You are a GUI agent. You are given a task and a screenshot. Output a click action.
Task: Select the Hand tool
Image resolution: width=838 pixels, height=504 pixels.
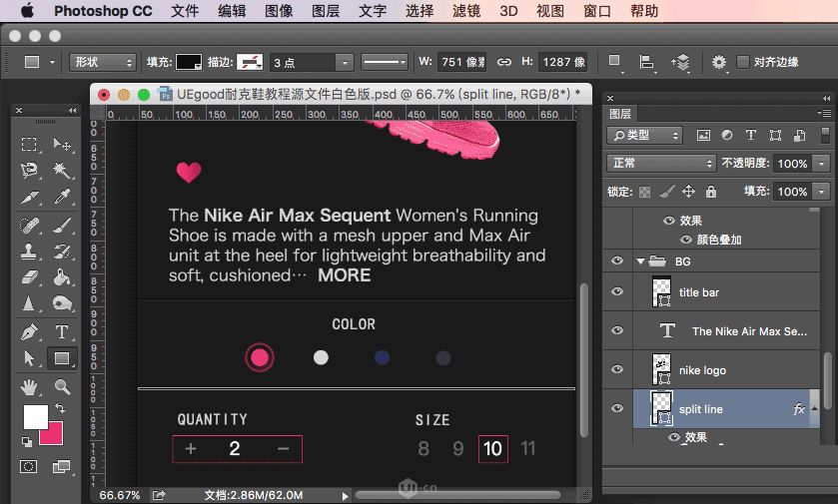(x=29, y=386)
